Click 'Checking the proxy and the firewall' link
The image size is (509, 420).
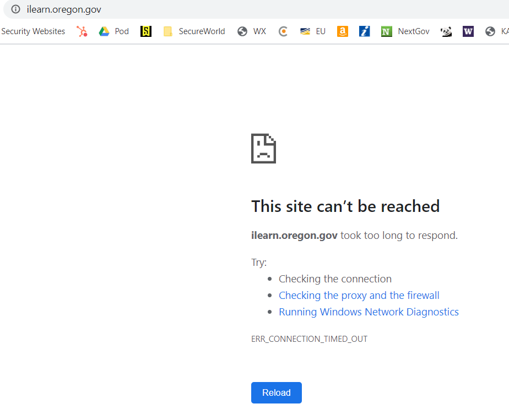click(x=359, y=296)
